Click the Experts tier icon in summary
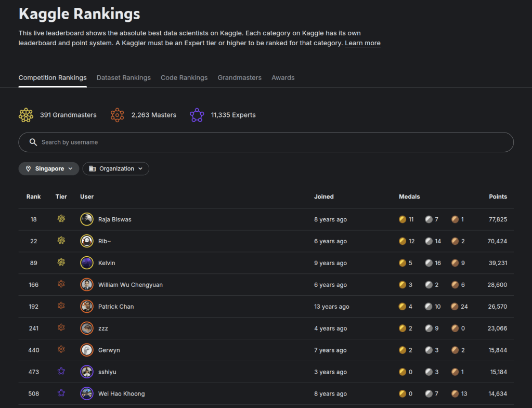The height and width of the screenshot is (408, 532). [197, 115]
